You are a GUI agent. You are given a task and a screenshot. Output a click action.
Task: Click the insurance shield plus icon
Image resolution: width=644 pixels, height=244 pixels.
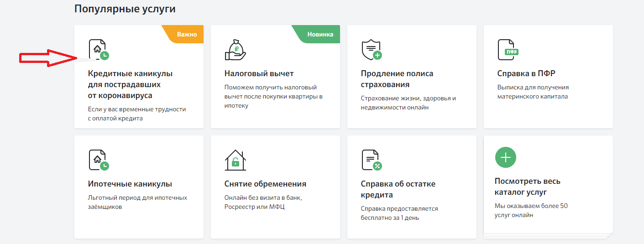coord(371,50)
